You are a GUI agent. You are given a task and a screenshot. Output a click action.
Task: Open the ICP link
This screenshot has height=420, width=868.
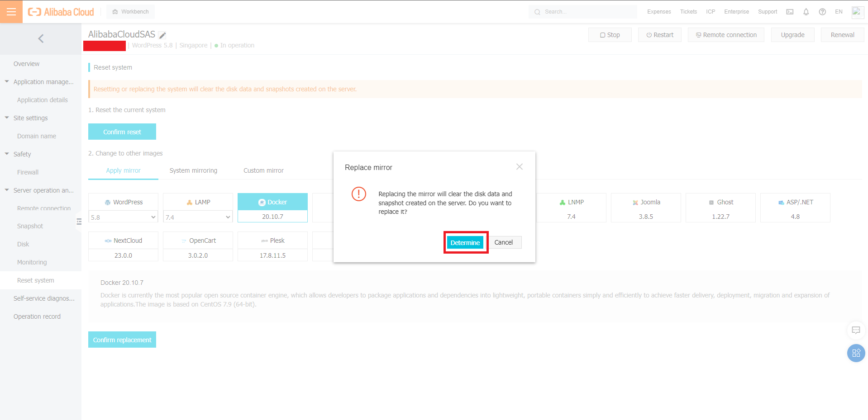711,12
